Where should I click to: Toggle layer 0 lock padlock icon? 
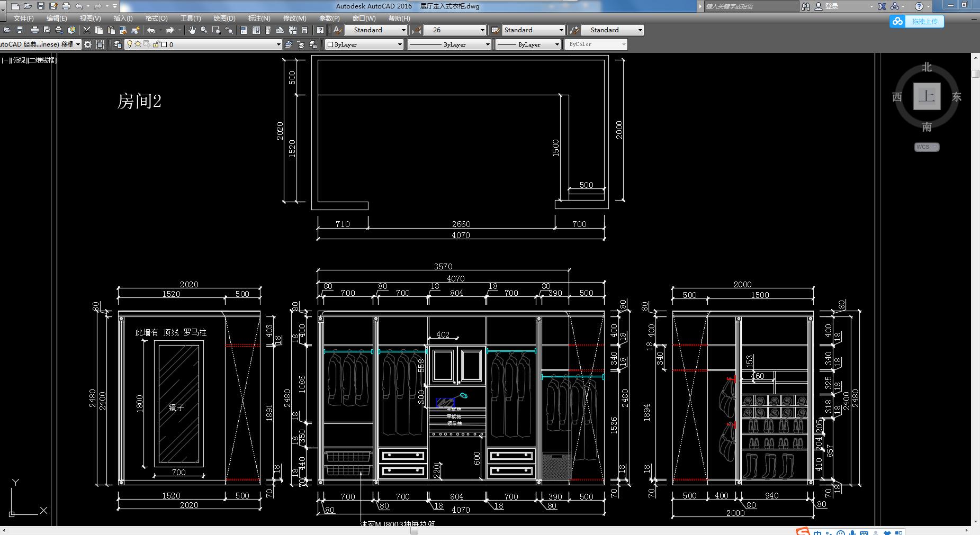(156, 44)
